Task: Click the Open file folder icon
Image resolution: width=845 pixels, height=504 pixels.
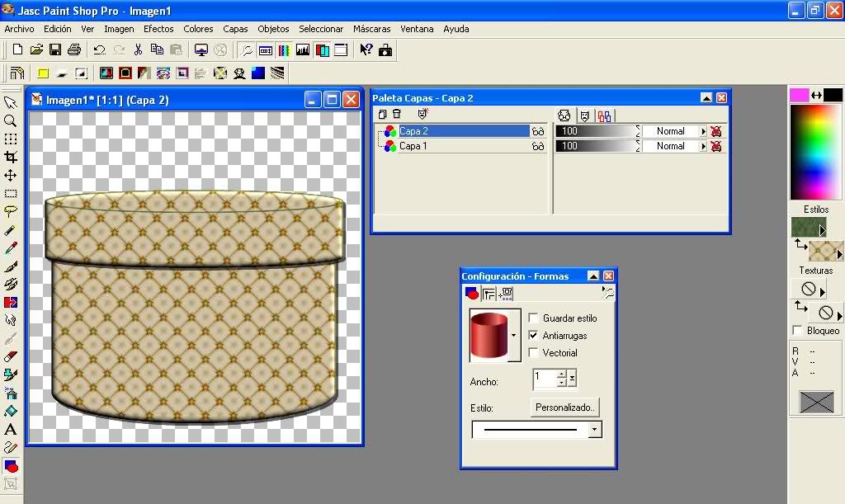Action: pos(36,50)
